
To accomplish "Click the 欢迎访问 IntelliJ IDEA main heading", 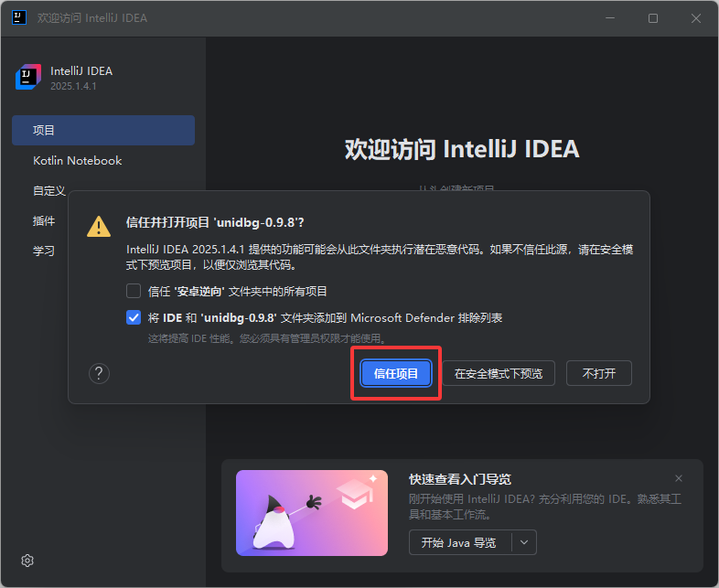I will point(462,149).
